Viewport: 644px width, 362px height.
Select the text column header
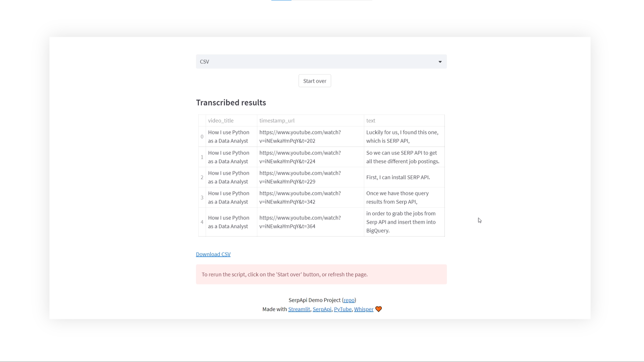pos(404,120)
